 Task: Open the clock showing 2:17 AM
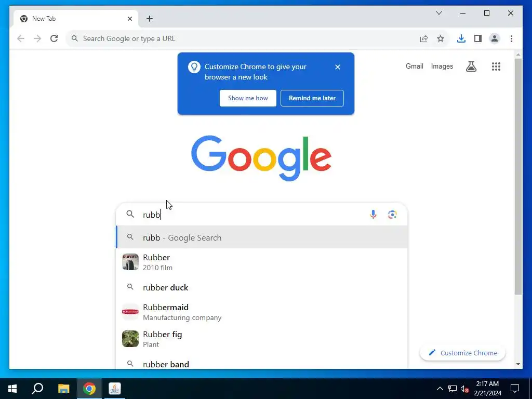pyautogui.click(x=487, y=389)
